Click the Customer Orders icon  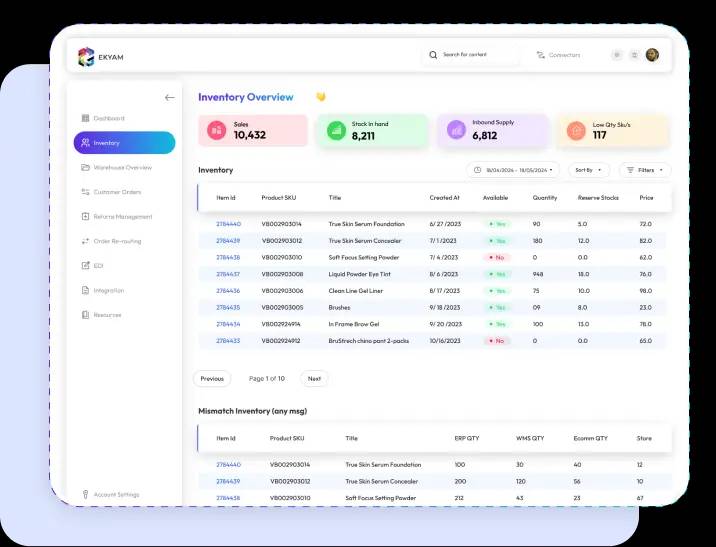point(85,192)
